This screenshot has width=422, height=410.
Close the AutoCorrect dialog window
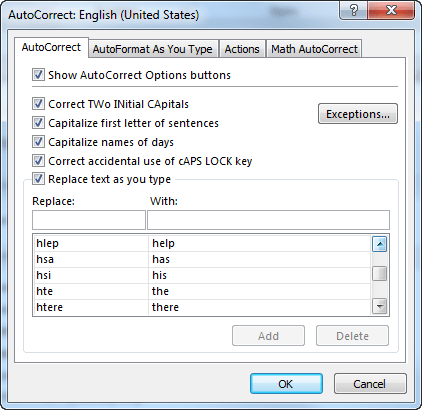tap(391, 10)
